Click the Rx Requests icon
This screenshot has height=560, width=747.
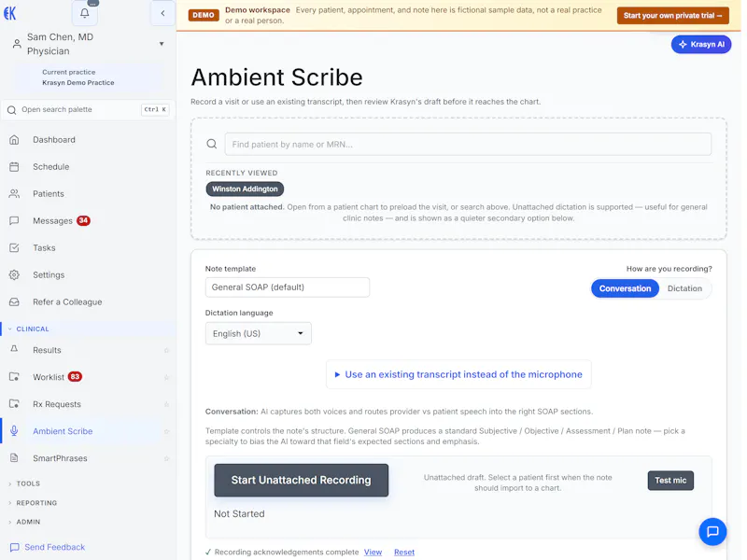tap(14, 404)
